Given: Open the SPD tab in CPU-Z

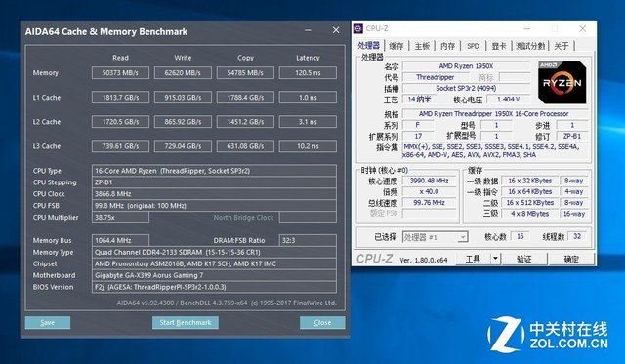Looking at the screenshot, I should pos(473,46).
